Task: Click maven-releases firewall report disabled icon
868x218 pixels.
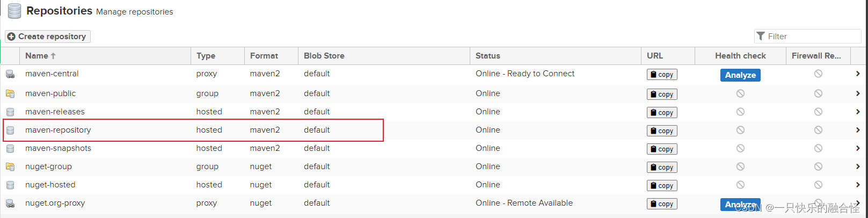Action: [818, 112]
